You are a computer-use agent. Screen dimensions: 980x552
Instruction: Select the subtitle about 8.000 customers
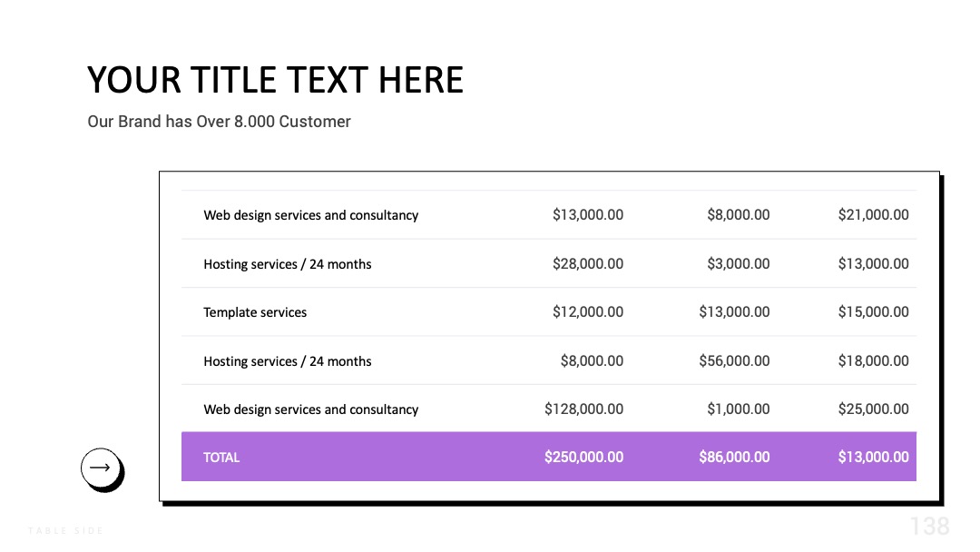[x=219, y=122]
